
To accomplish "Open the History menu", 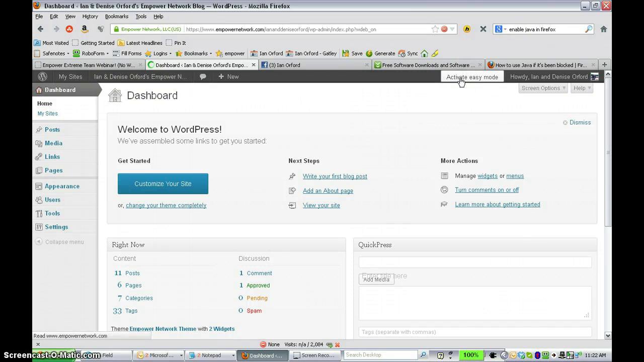I will coord(90,17).
